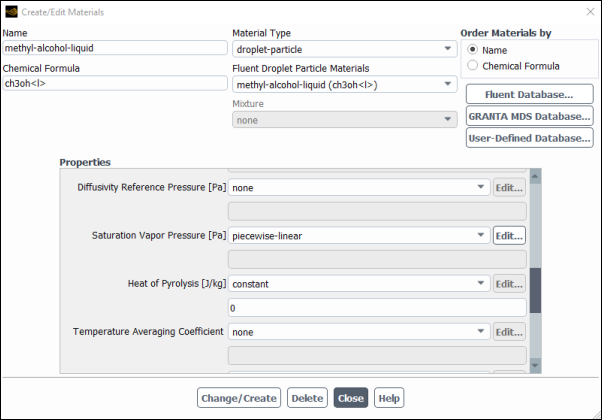
Task: Edit the Saturation Vapor Pressure piecewise-linear profile
Action: (x=509, y=236)
